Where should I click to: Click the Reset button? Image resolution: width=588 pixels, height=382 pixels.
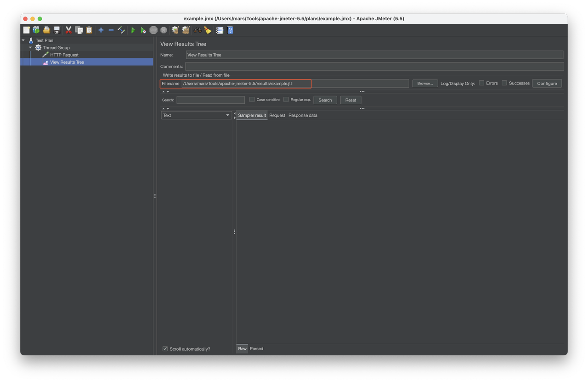351,100
